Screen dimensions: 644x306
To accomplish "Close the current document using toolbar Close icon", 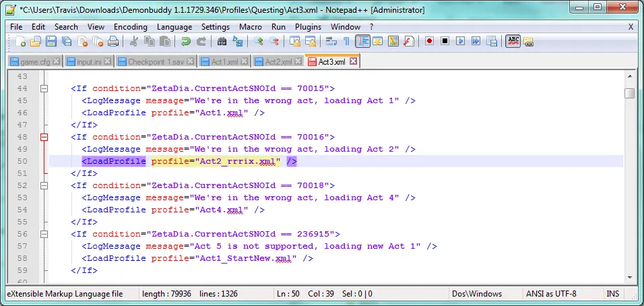I will click(x=83, y=41).
